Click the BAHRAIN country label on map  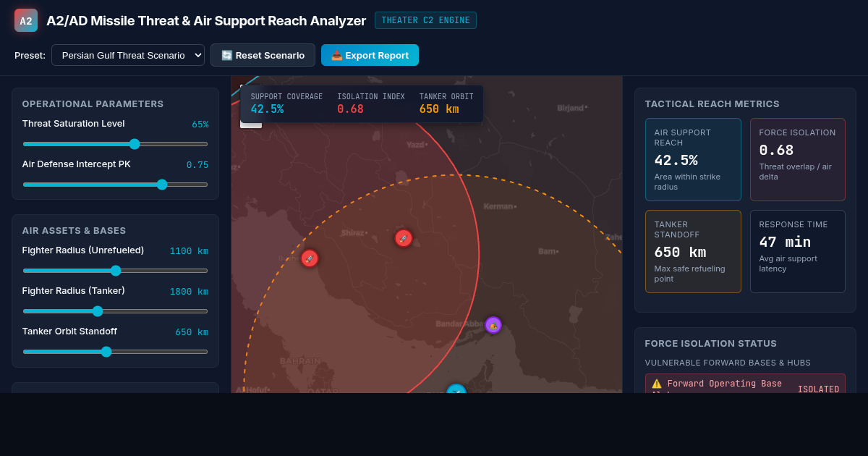coord(300,360)
